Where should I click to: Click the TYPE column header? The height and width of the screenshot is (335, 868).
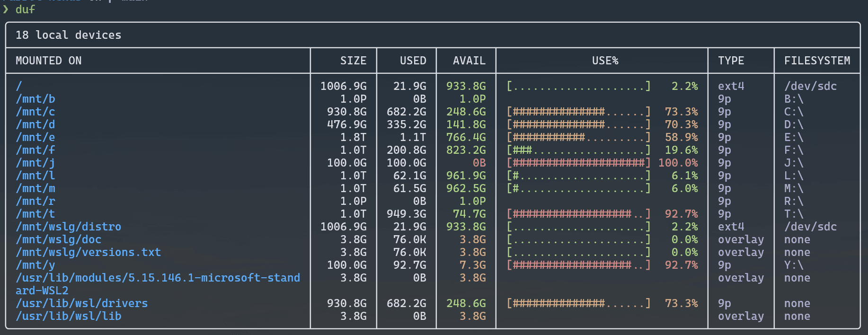tap(731, 61)
